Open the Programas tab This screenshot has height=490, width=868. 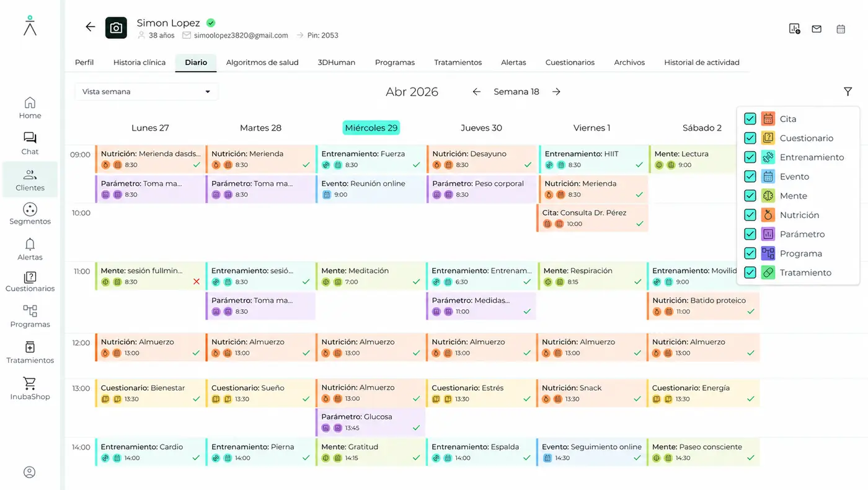[395, 63]
